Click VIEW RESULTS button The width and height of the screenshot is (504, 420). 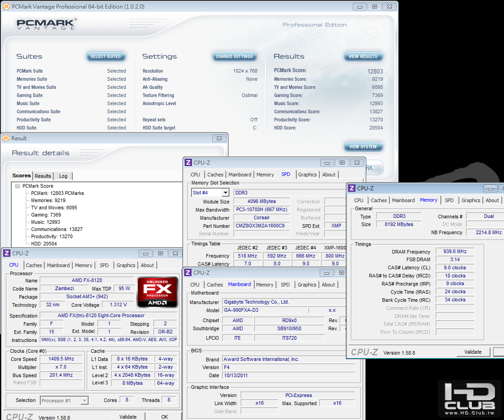pyautogui.click(x=363, y=56)
